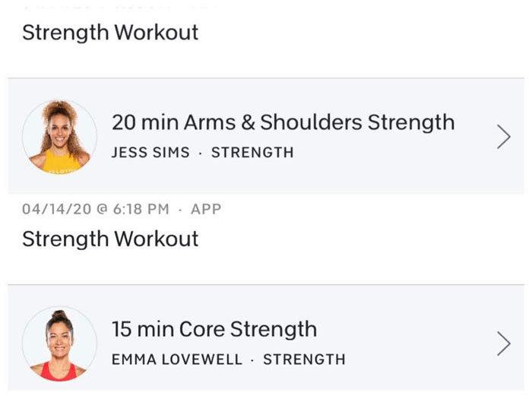The height and width of the screenshot is (399, 532).
Task: Tap the cut-off text at the top edge
Action: point(122,5)
